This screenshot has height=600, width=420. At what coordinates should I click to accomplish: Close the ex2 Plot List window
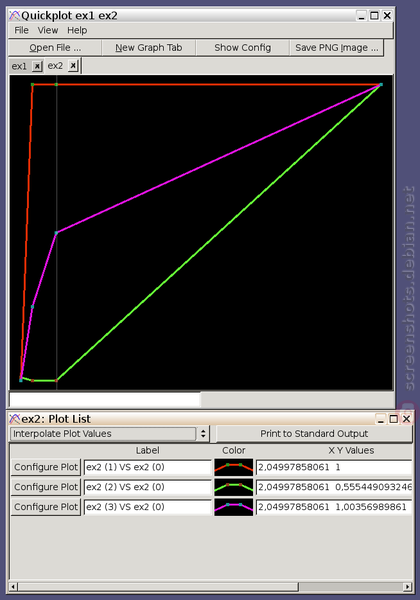point(407,419)
